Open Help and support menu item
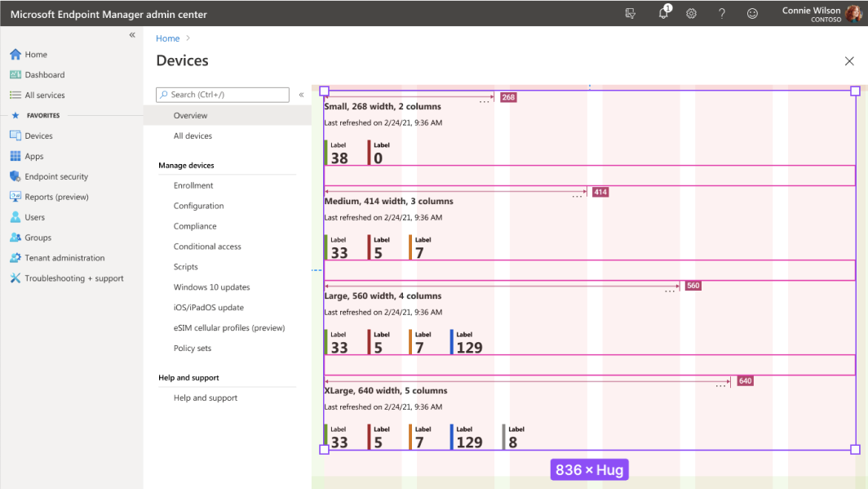The height and width of the screenshot is (489, 868). click(x=206, y=398)
